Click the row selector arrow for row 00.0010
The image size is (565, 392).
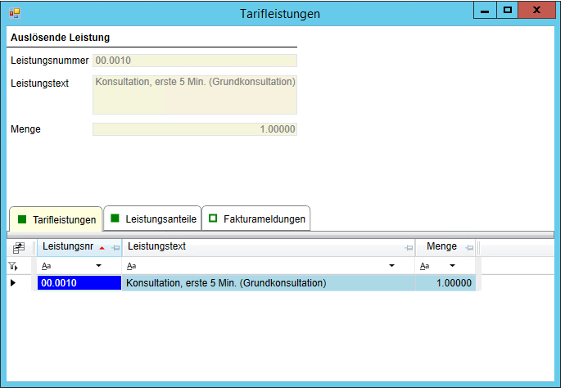[x=13, y=283]
